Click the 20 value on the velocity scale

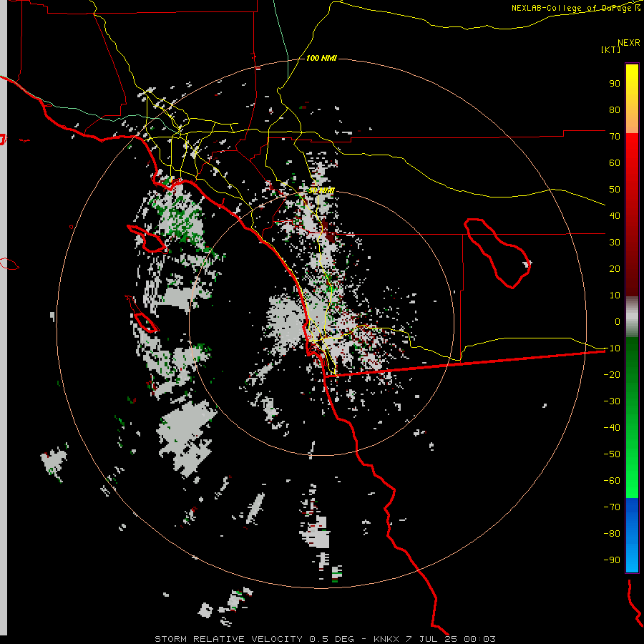coord(615,268)
